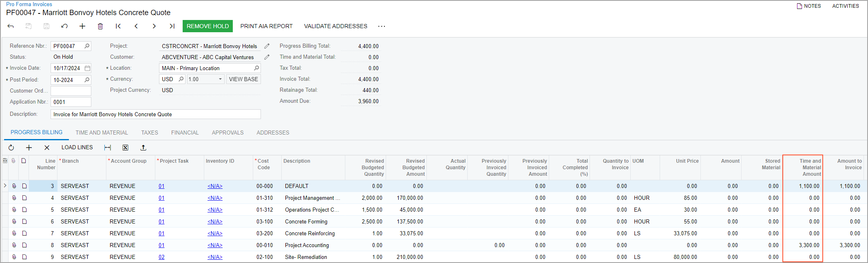Click the Save disk icon
The width and height of the screenshot is (868, 263).
coord(46,26)
